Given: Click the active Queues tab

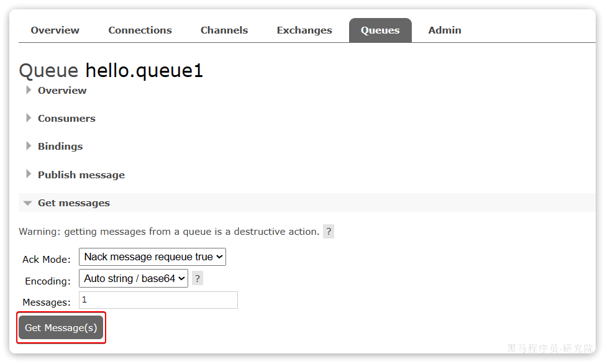Looking at the screenshot, I should [380, 30].
